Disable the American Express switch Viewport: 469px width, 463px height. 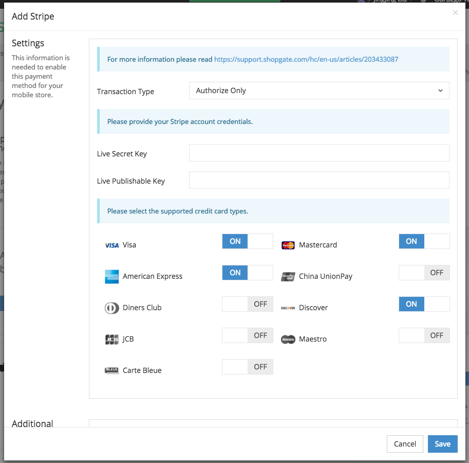click(248, 273)
